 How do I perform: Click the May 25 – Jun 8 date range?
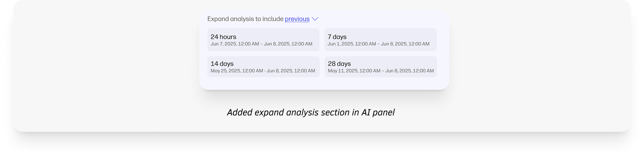tap(263, 71)
